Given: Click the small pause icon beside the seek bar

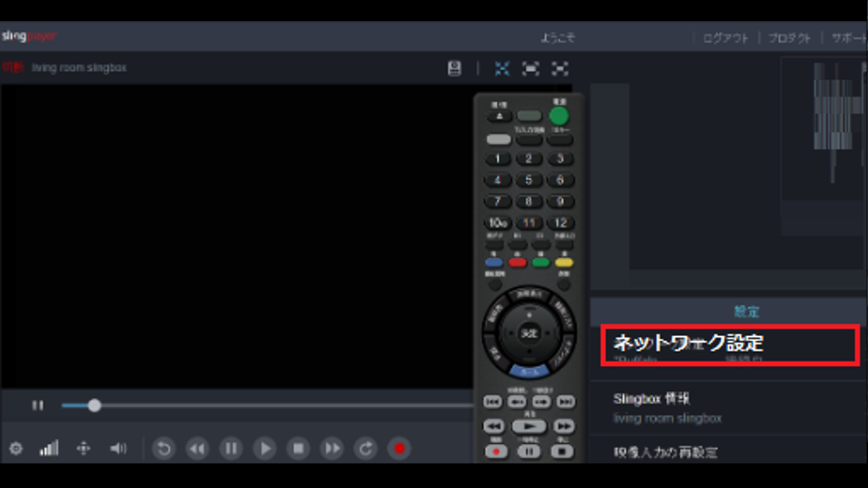Looking at the screenshot, I should click(x=38, y=406).
